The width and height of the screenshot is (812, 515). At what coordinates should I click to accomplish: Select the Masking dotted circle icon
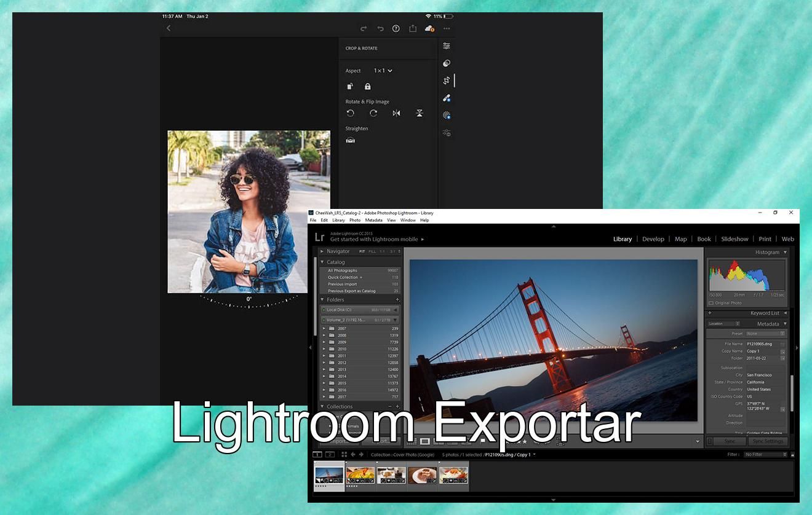pos(447,115)
